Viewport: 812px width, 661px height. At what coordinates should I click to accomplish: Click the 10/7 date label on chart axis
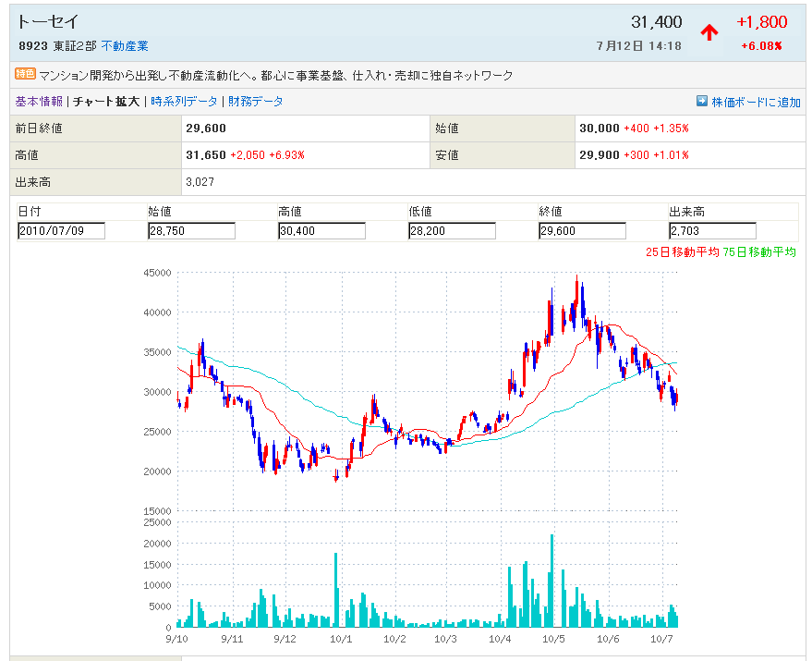click(x=661, y=639)
